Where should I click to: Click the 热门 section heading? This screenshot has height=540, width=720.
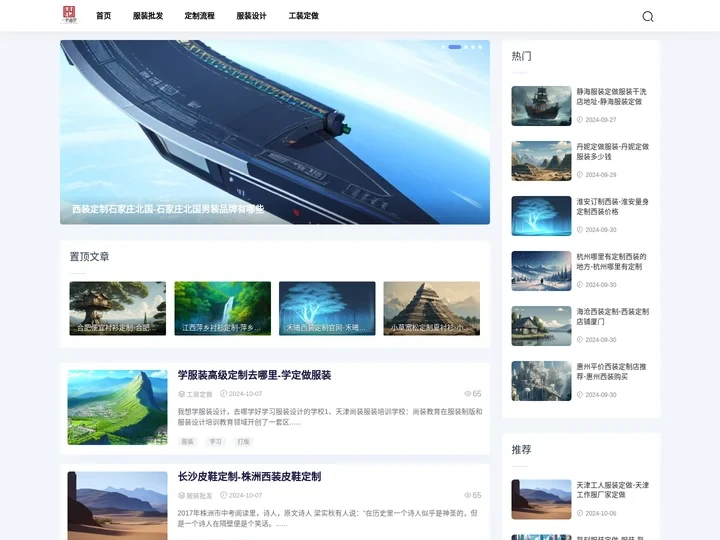coord(522,56)
